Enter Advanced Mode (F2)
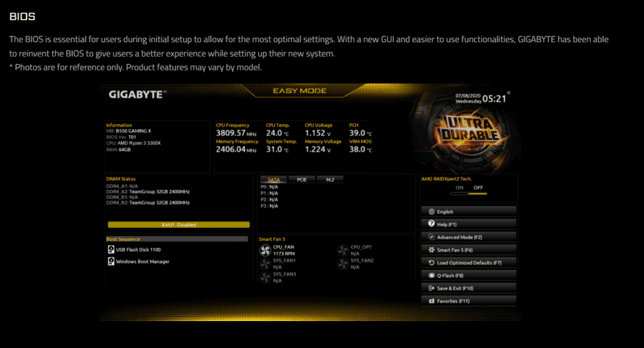 coord(469,237)
